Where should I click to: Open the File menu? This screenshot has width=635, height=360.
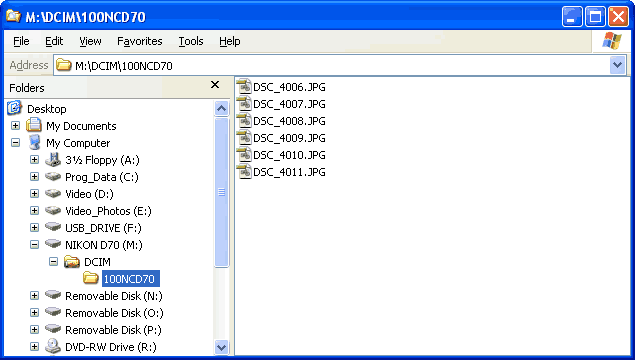point(21,41)
